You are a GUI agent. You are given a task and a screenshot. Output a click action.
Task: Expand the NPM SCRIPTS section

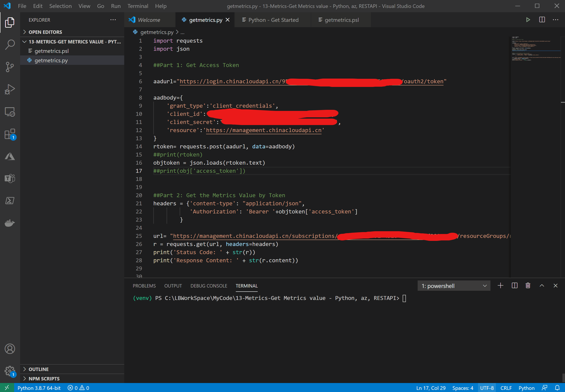pos(43,379)
